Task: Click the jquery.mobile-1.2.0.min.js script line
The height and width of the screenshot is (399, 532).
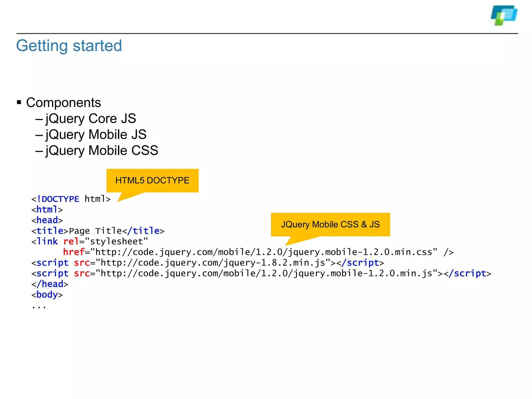Action: [261, 274]
